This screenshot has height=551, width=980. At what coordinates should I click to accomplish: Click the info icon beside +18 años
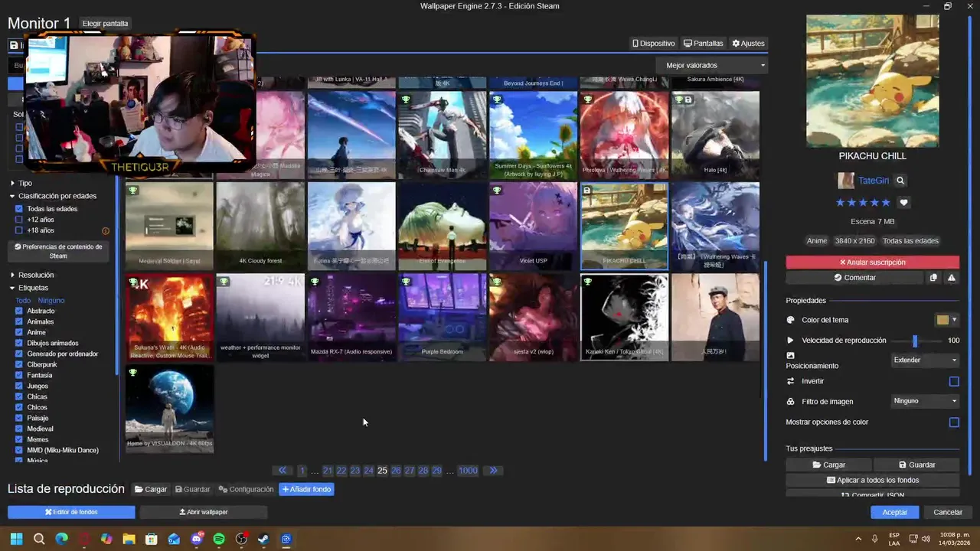(x=106, y=230)
